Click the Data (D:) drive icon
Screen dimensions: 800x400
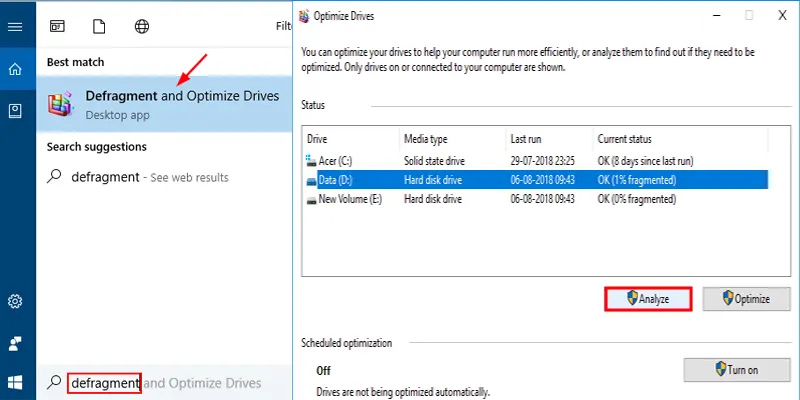click(x=311, y=181)
